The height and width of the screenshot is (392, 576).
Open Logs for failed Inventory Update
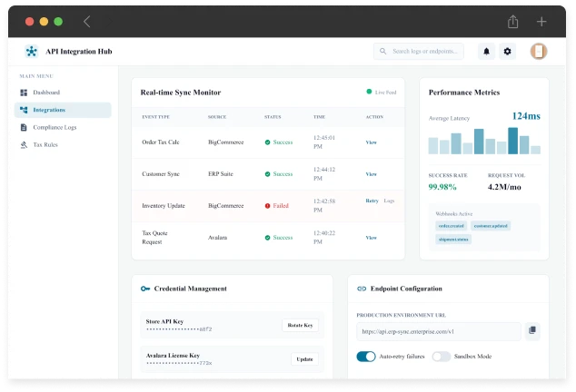[x=389, y=201]
